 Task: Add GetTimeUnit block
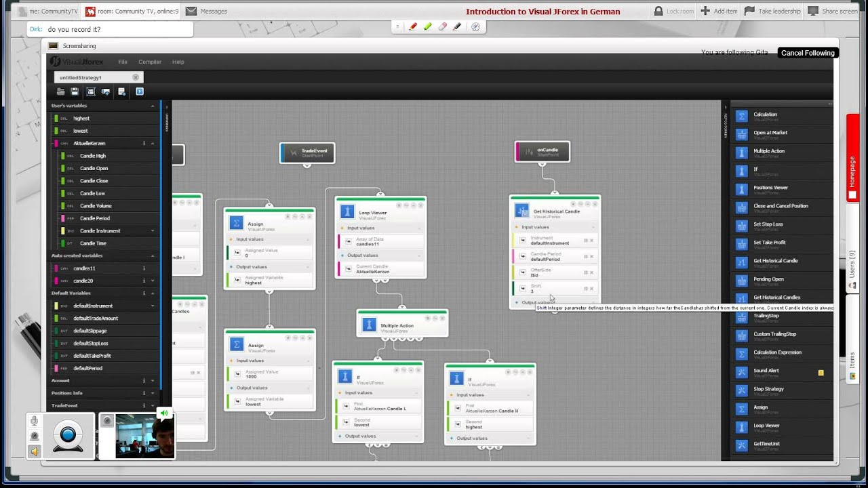(782, 445)
